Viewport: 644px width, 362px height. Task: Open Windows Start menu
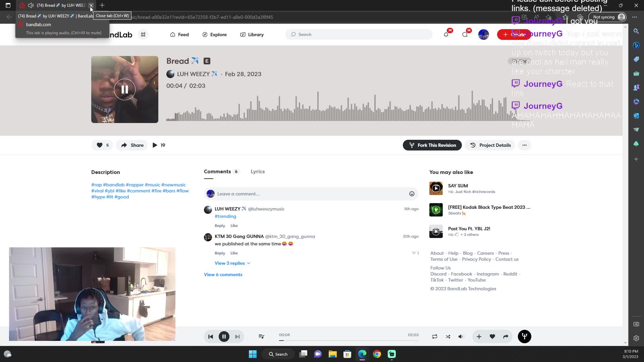(253, 354)
